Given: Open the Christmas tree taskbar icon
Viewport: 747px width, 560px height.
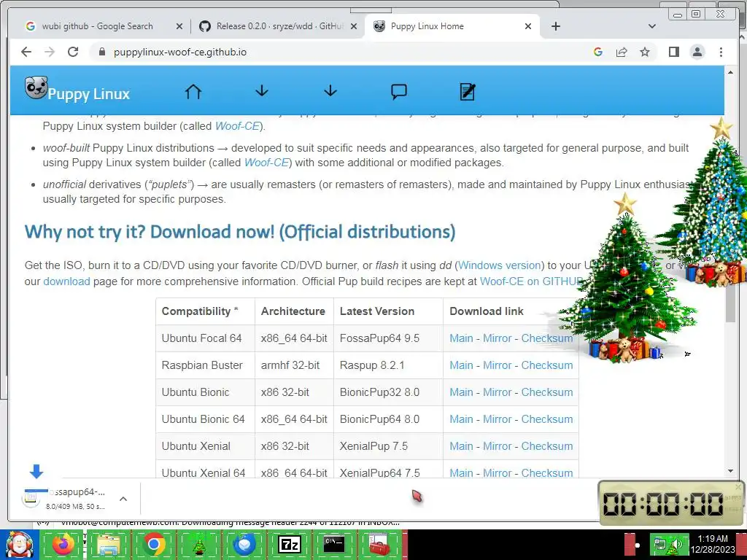Looking at the screenshot, I should point(199,544).
